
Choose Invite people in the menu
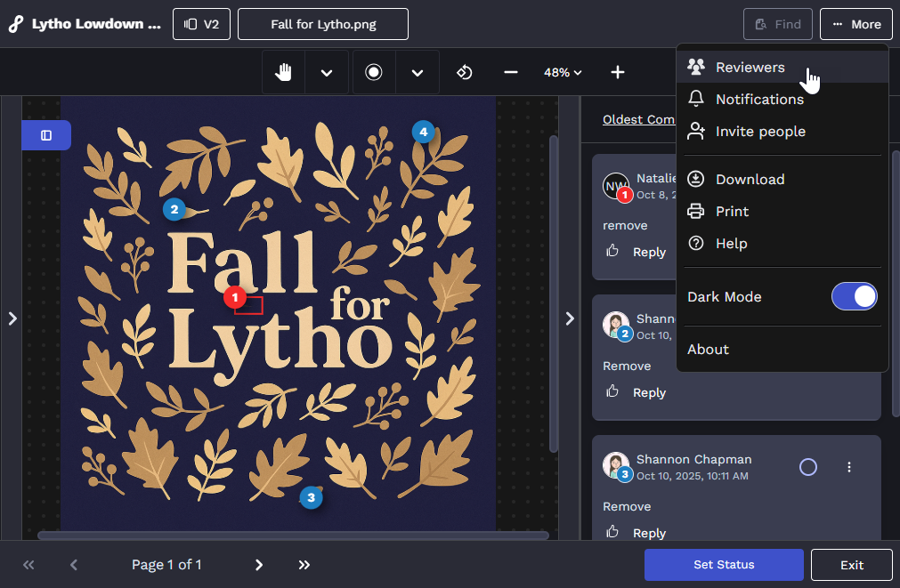coord(782,132)
